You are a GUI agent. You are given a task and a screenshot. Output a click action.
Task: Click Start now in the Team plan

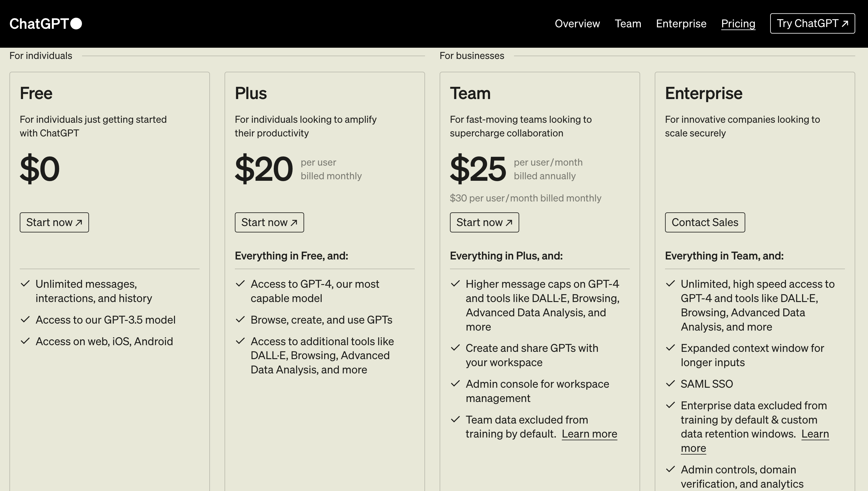pyautogui.click(x=484, y=222)
